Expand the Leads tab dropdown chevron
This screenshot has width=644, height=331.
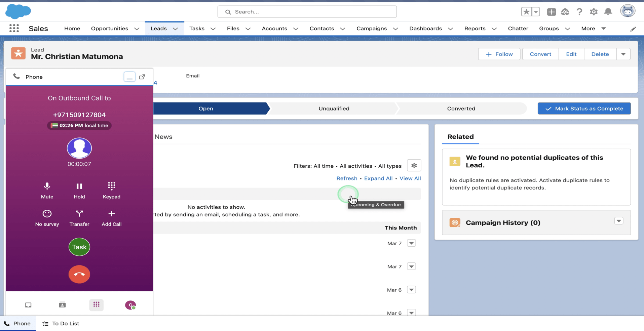[175, 29]
